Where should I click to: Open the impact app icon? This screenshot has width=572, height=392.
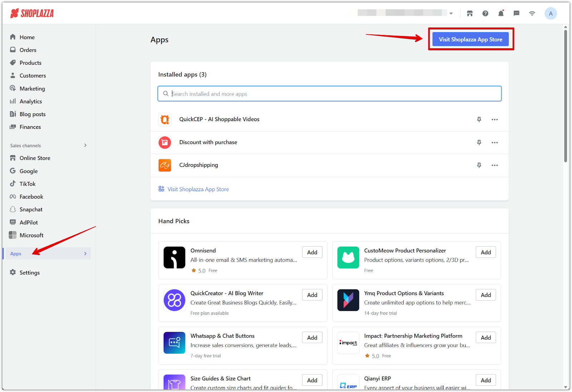[x=348, y=343]
